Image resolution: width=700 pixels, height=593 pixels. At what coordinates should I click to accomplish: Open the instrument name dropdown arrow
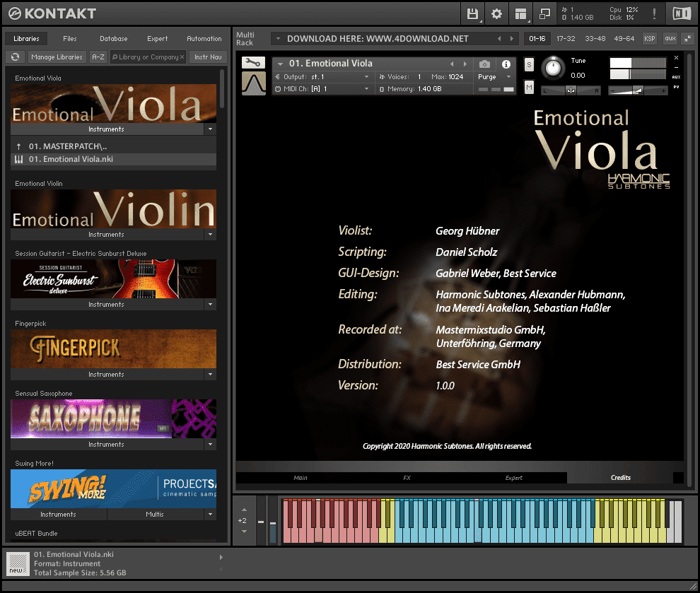coord(281,64)
